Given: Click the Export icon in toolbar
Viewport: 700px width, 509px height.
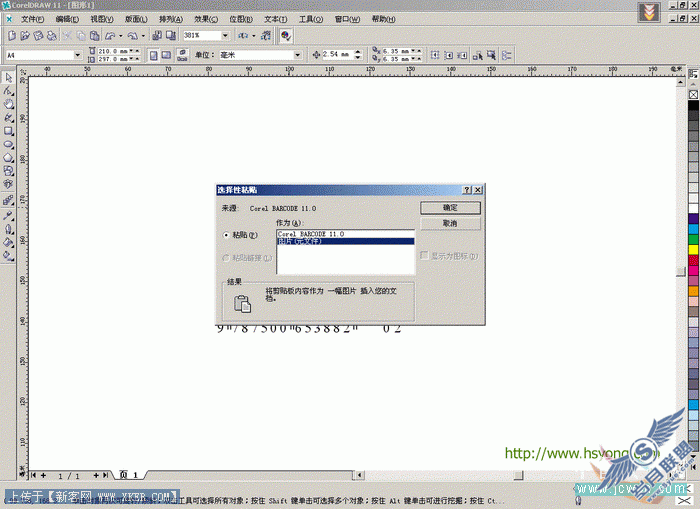Looking at the screenshot, I should (x=171, y=35).
